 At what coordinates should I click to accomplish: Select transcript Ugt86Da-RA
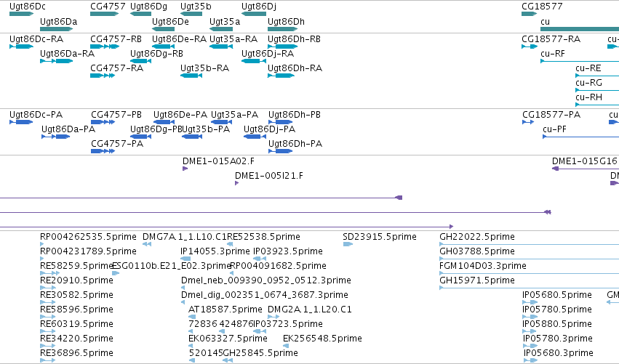tap(57, 61)
